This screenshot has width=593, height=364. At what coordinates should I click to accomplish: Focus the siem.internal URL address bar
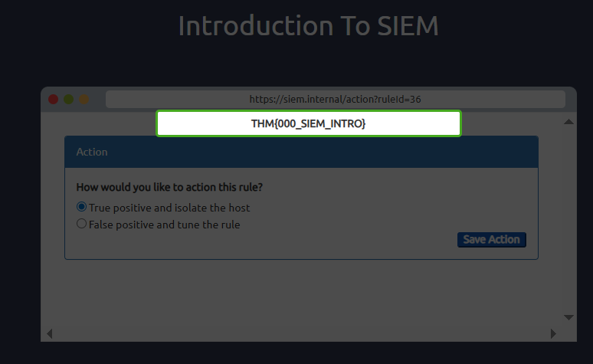pyautogui.click(x=335, y=99)
